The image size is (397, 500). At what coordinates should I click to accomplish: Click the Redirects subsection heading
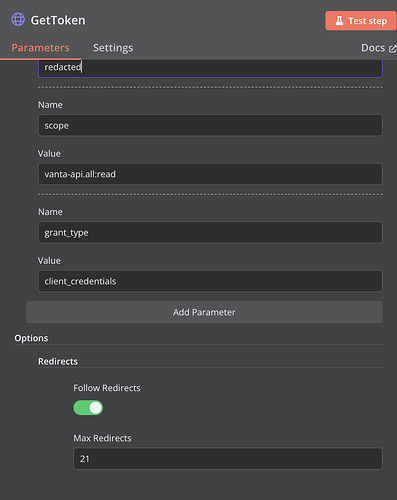pyautogui.click(x=58, y=361)
